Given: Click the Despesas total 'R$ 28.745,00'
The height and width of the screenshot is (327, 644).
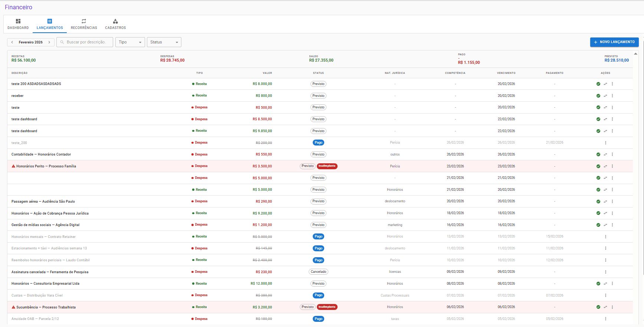Looking at the screenshot, I should click(x=172, y=61).
